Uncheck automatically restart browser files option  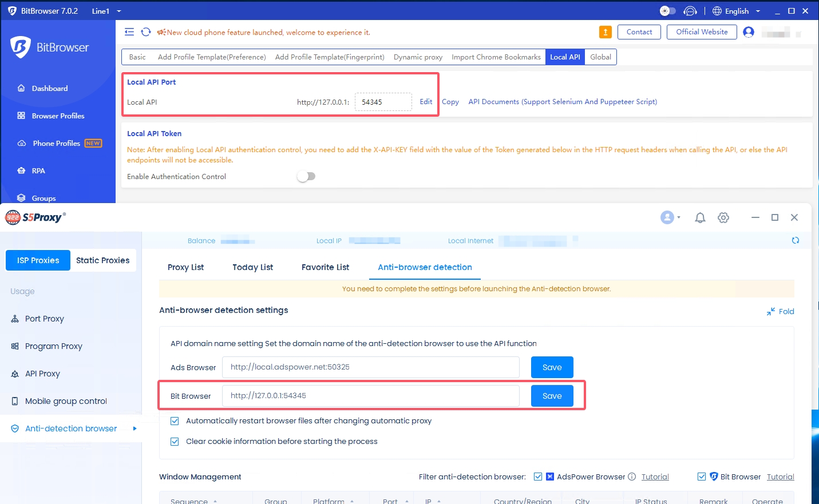click(175, 421)
